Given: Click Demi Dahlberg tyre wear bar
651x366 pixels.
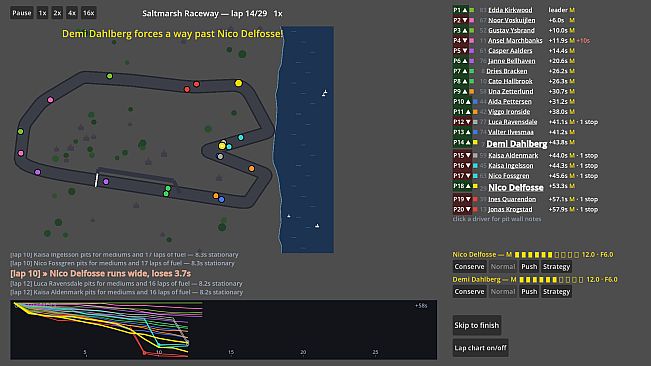Looking at the screenshot, I should [551, 279].
